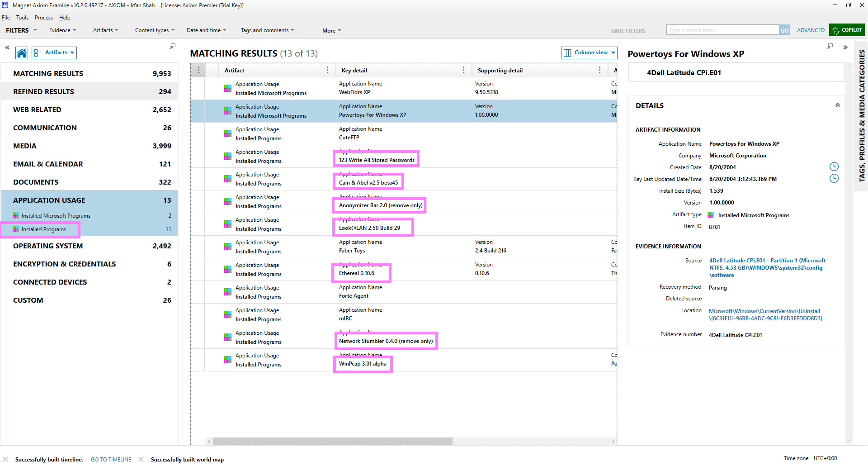Select the Anonymizer Bar 2.0 row
This screenshot has width=868, height=466.
tap(404, 201)
